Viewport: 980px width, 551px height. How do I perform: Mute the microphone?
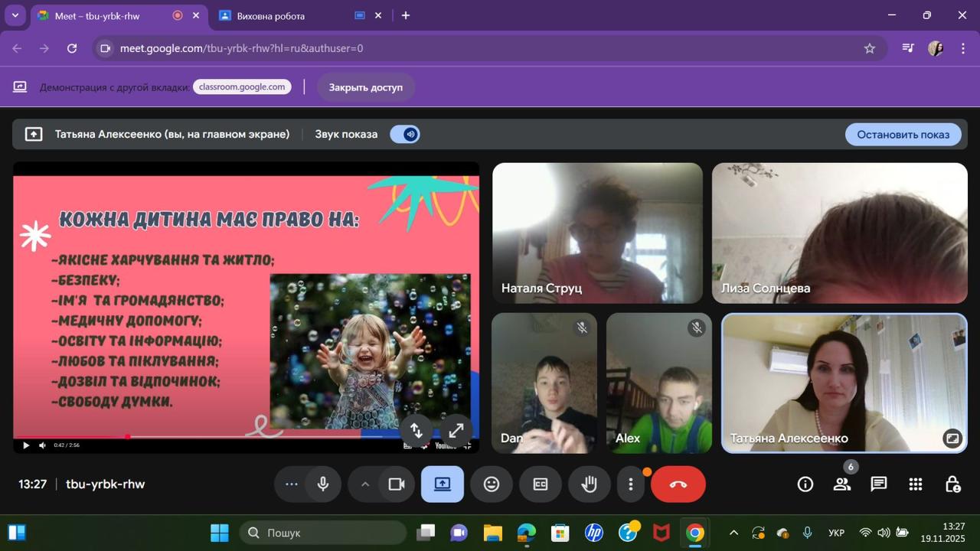point(324,484)
